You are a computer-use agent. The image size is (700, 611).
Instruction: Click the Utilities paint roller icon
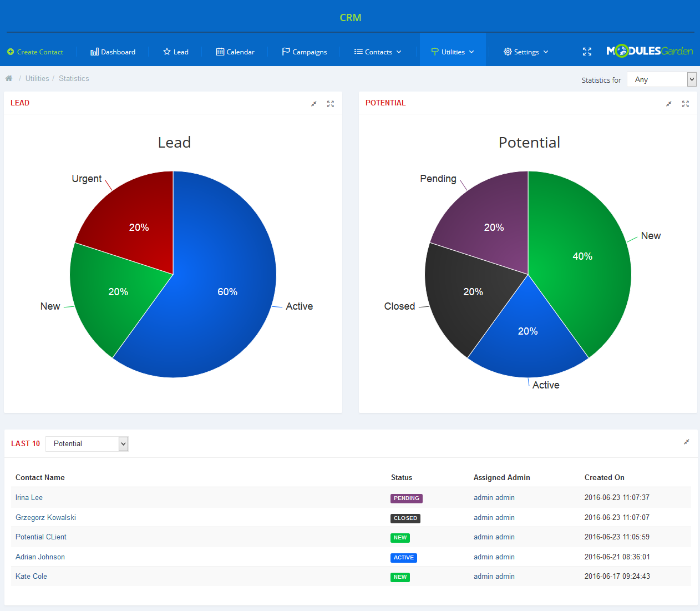(435, 52)
